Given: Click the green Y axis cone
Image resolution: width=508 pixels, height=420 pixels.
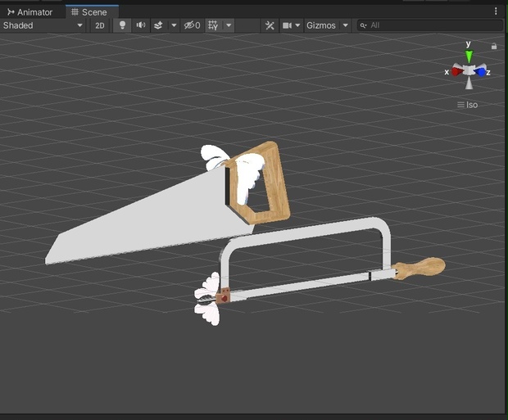Looking at the screenshot, I should [x=469, y=56].
